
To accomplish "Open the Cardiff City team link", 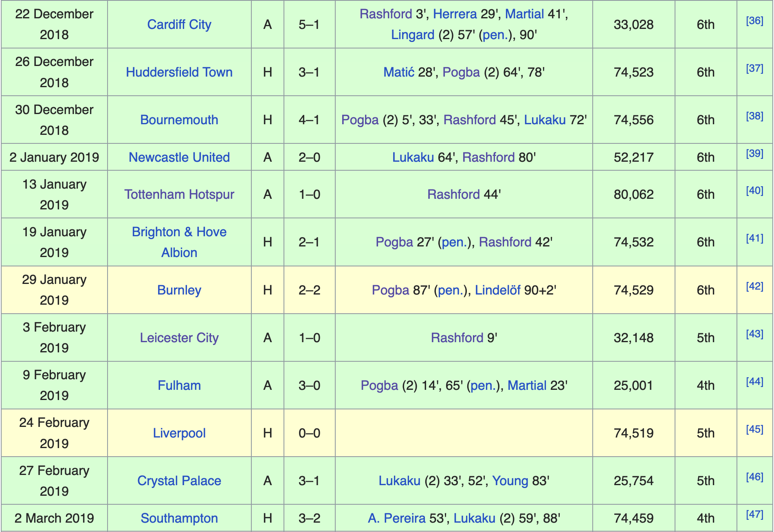I will 179,24.
